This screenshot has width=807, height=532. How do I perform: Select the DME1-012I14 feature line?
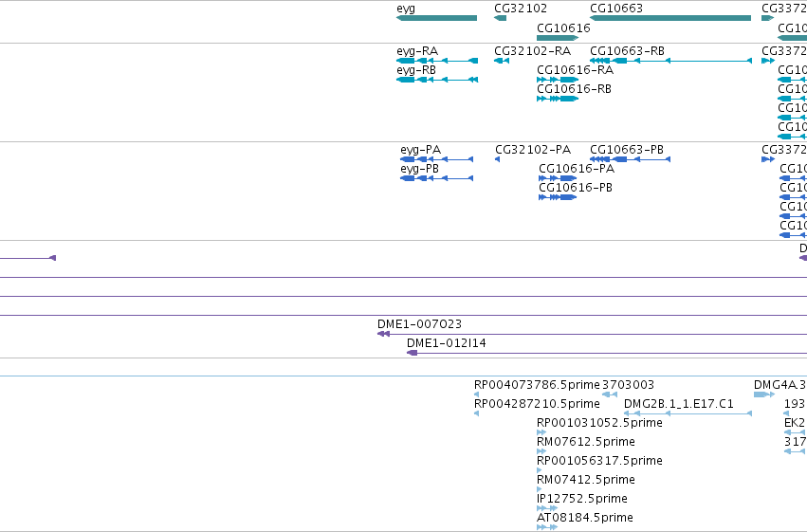tap(607, 353)
